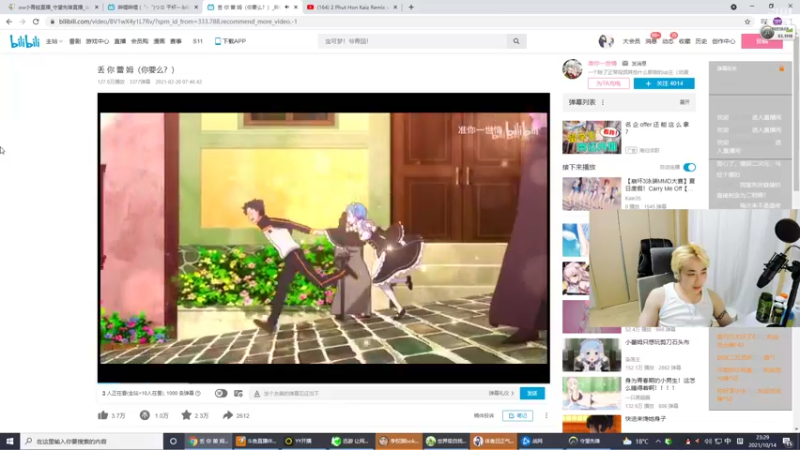
Task: Open Chrome in the taskbar
Action: click(x=208, y=441)
